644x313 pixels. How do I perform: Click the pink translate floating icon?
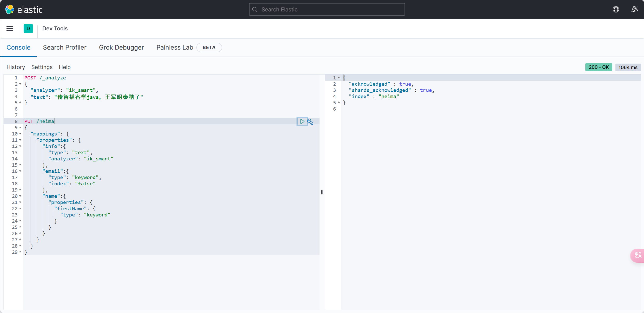(x=638, y=255)
